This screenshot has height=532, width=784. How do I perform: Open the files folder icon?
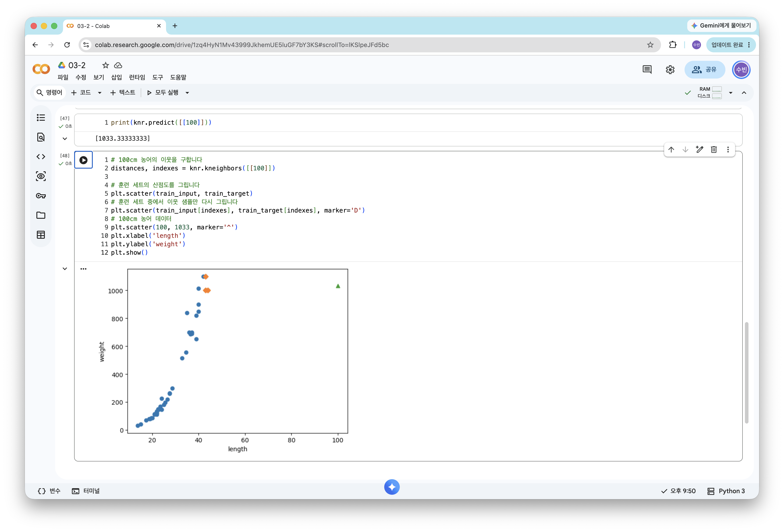[x=41, y=215]
